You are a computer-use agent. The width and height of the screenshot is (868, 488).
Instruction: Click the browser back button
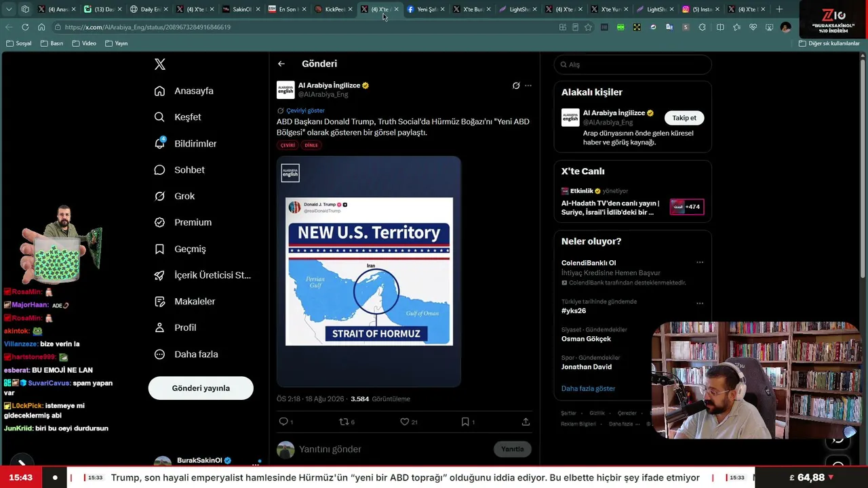[9, 27]
